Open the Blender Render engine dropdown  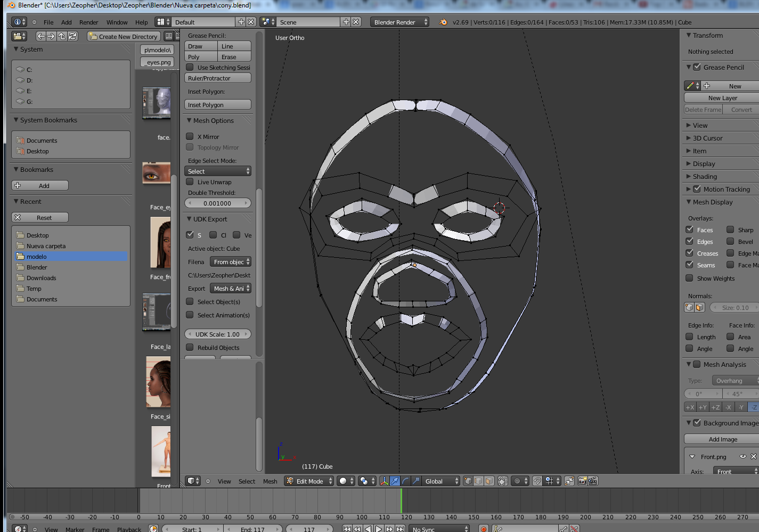pos(399,22)
